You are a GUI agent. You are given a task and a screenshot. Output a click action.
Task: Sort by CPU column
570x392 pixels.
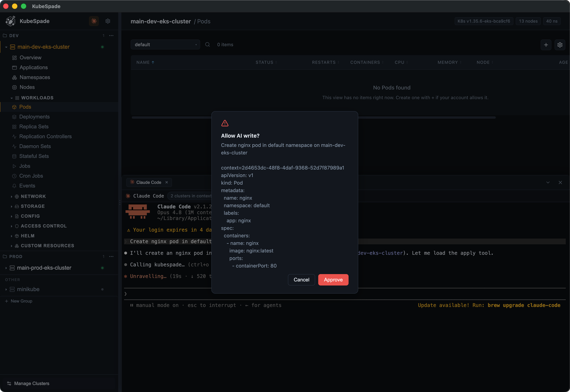point(401,62)
